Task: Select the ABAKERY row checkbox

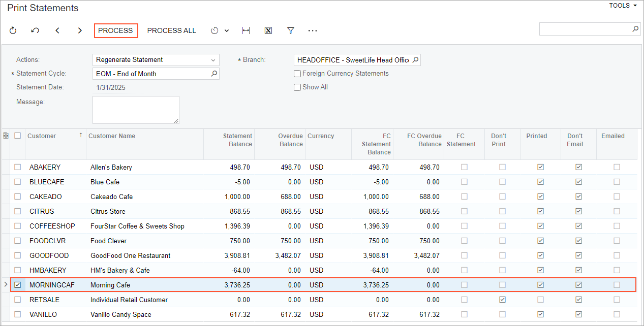Action: click(18, 167)
